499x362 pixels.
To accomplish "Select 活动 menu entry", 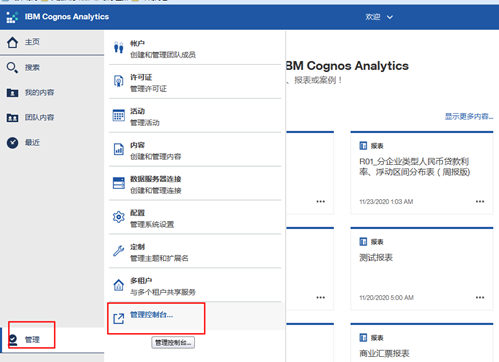I will [x=195, y=116].
